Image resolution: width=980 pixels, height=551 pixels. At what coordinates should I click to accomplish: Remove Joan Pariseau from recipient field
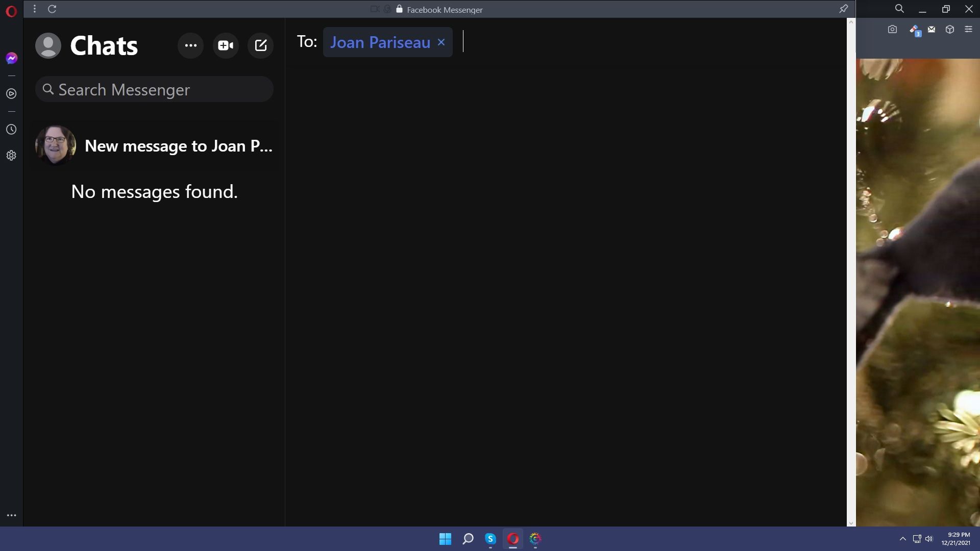442,42
